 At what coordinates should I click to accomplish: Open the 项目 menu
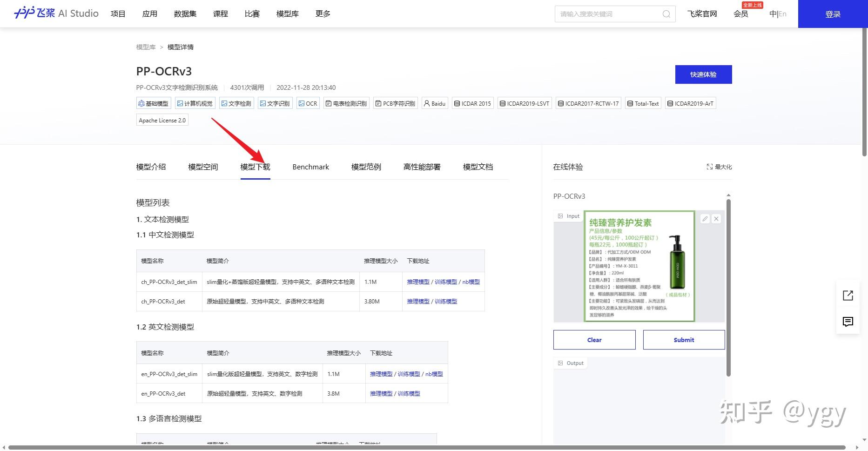[118, 13]
